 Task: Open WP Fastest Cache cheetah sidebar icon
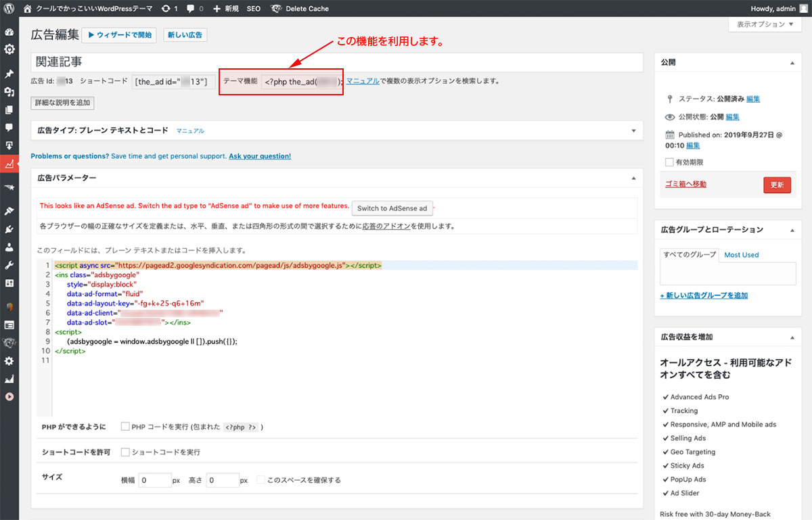[x=9, y=343]
